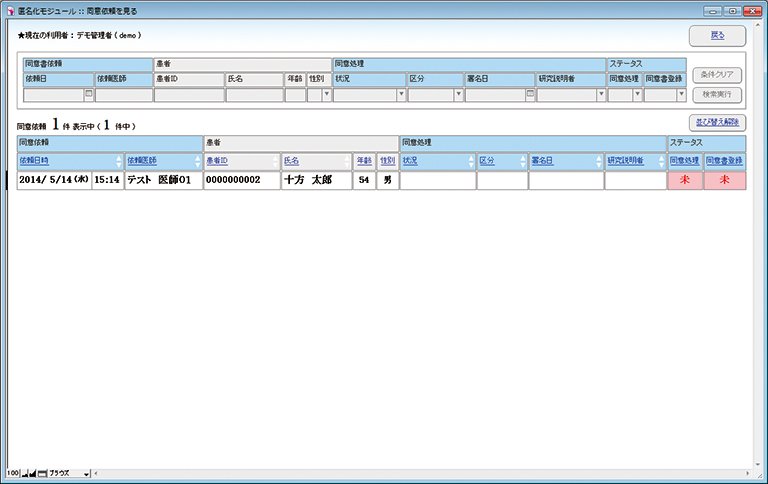Select the age cell 54

364,180
